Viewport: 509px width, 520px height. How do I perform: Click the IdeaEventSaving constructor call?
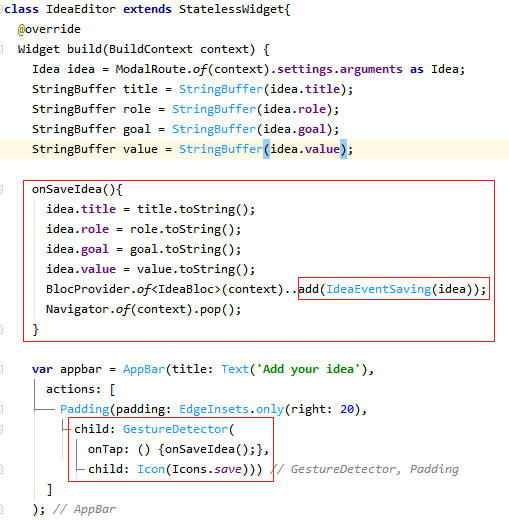pyautogui.click(x=378, y=289)
